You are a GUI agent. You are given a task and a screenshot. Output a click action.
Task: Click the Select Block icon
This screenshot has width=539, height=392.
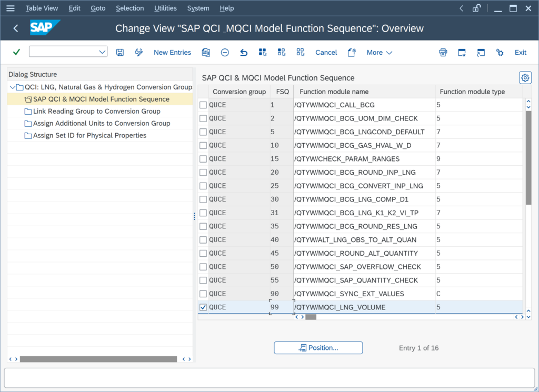282,52
